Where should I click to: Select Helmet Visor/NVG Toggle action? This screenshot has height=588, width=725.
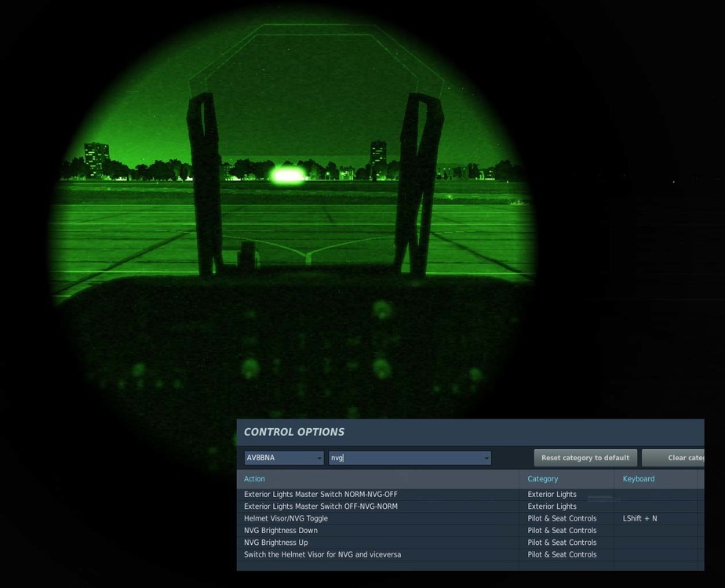click(286, 518)
